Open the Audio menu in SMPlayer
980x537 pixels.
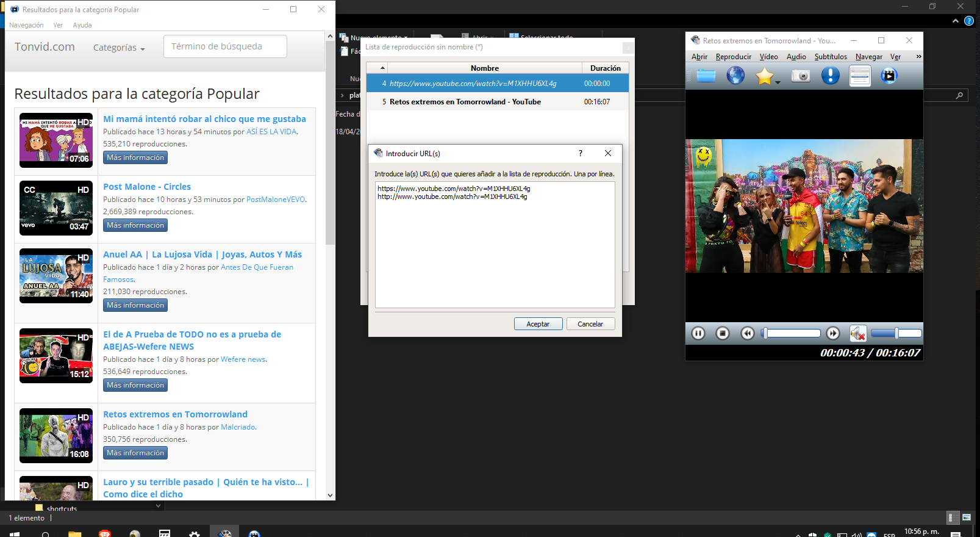796,57
